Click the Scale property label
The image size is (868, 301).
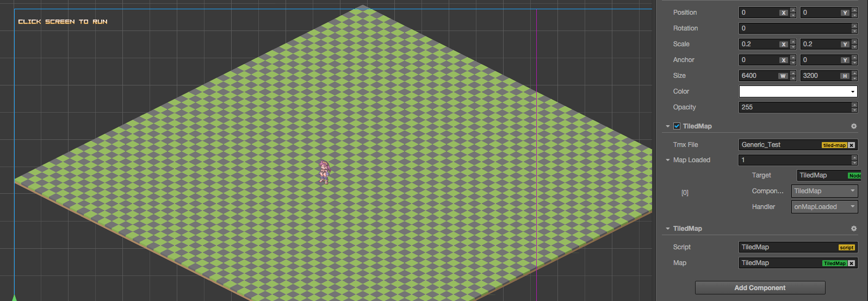(x=681, y=44)
